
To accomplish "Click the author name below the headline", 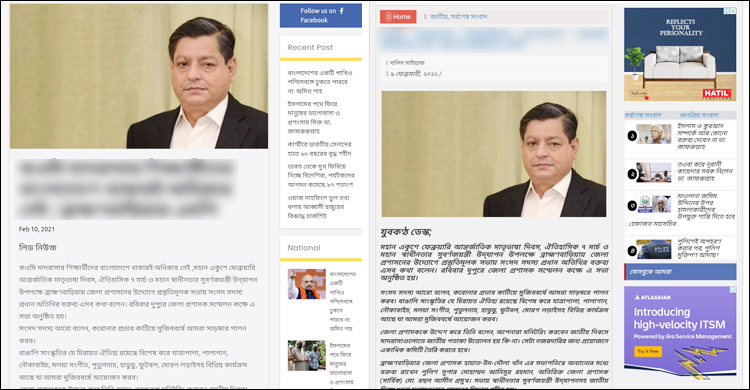I will (407, 63).
